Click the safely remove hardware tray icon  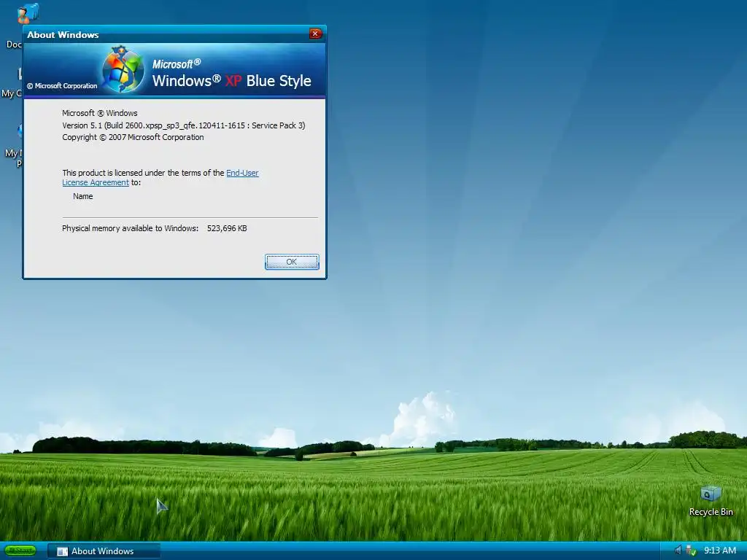tap(692, 551)
